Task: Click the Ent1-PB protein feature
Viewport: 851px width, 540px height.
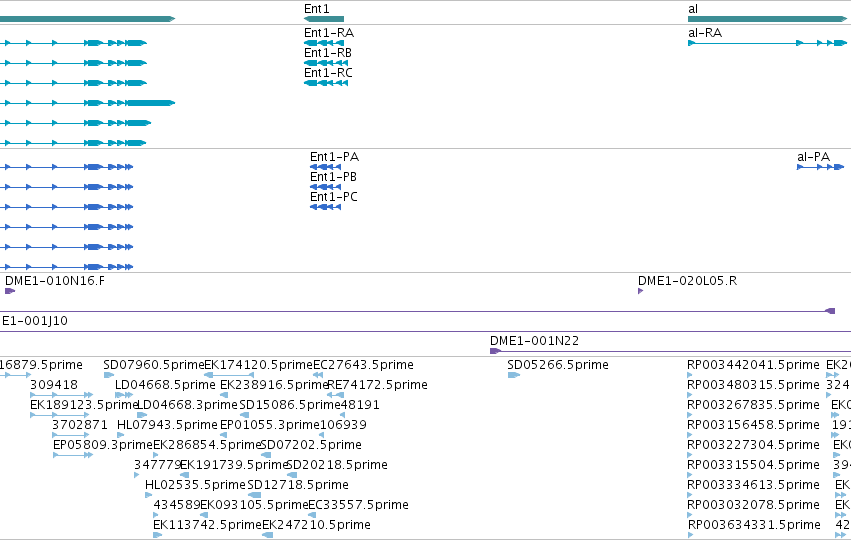Action: click(x=326, y=187)
